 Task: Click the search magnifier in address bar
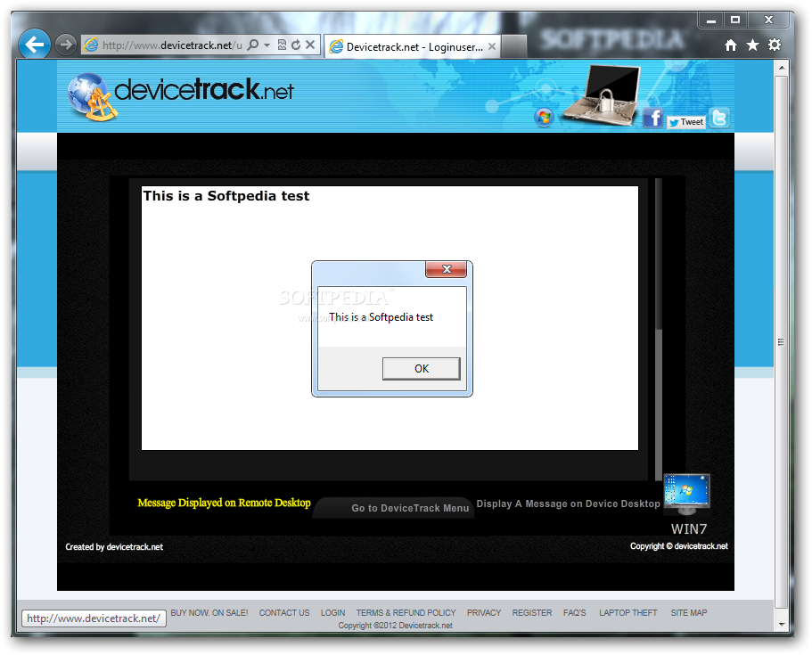point(253,45)
